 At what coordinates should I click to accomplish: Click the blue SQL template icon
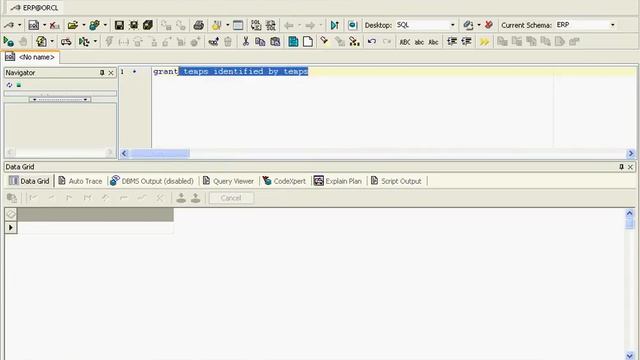click(293, 41)
